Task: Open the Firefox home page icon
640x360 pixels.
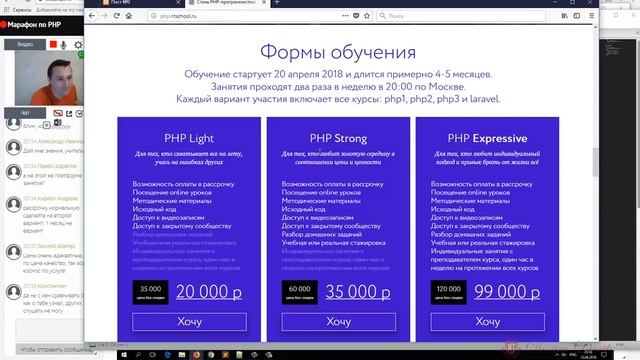Action: tap(129, 16)
